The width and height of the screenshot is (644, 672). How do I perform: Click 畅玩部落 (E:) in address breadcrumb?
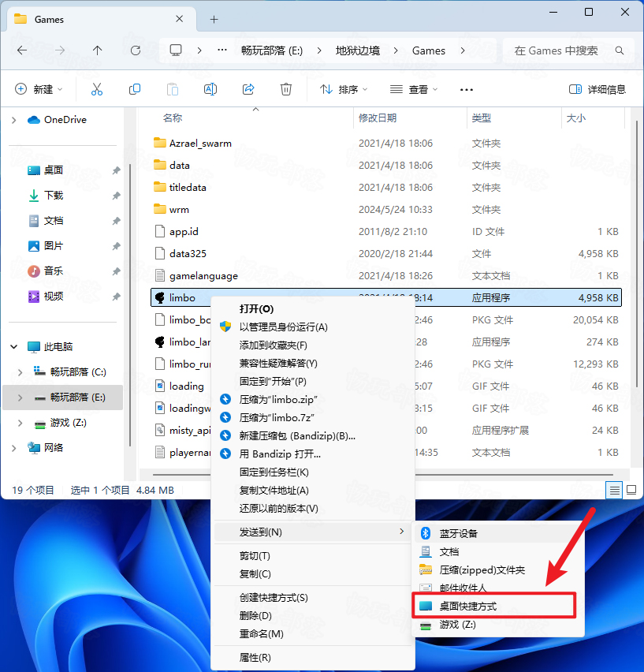[x=272, y=50]
